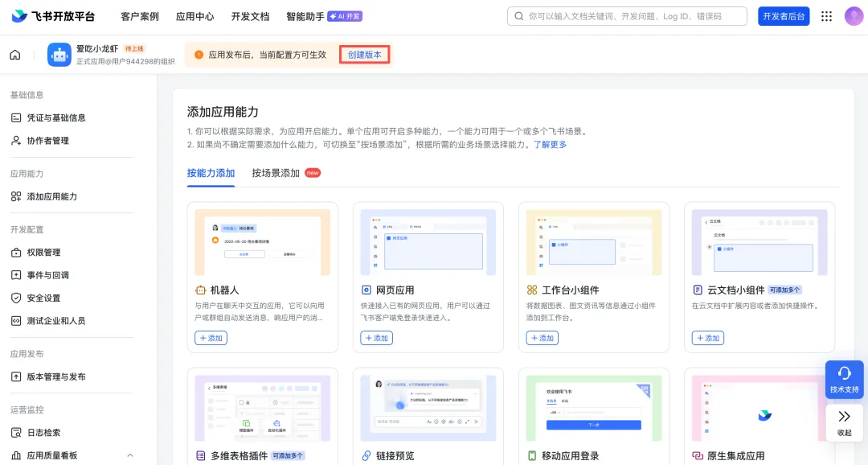This screenshot has height=465, width=868.
Task: Click the 权限管理 lock icon
Action: (x=16, y=252)
